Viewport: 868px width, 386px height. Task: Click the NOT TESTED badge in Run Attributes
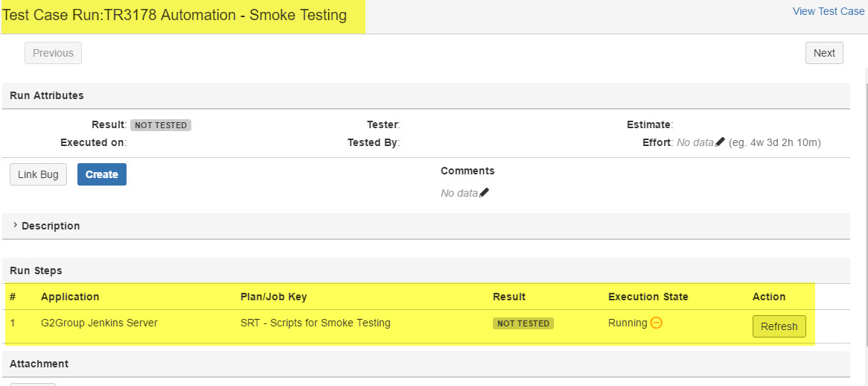(x=161, y=125)
